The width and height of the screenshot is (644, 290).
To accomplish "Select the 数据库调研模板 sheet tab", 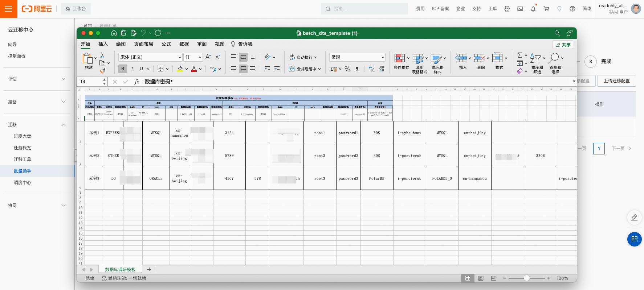I will [120, 269].
